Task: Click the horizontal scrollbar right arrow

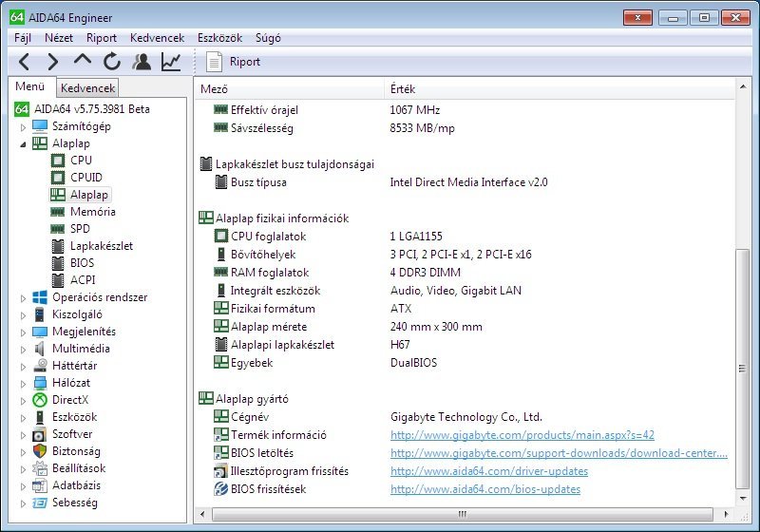Action: [x=726, y=514]
